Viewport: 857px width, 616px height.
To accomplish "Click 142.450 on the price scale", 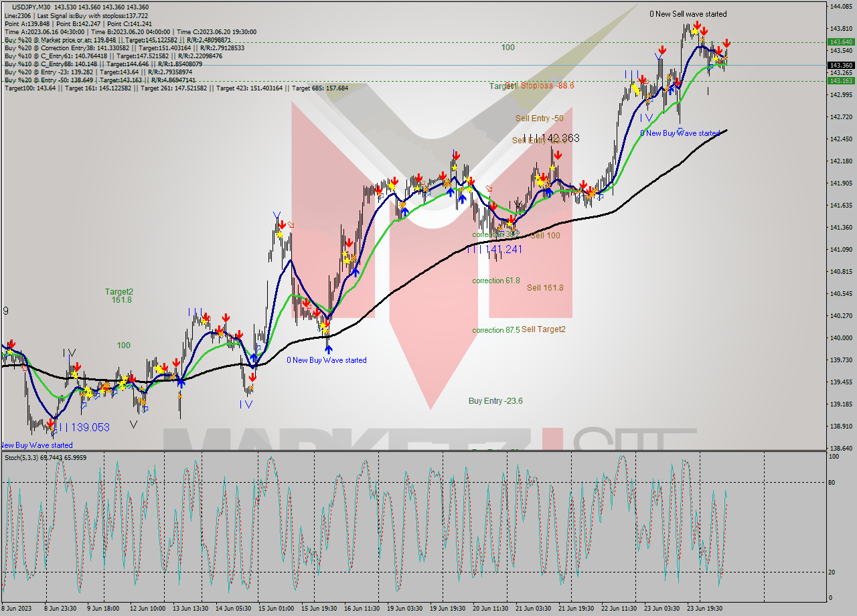I will tap(840, 139).
